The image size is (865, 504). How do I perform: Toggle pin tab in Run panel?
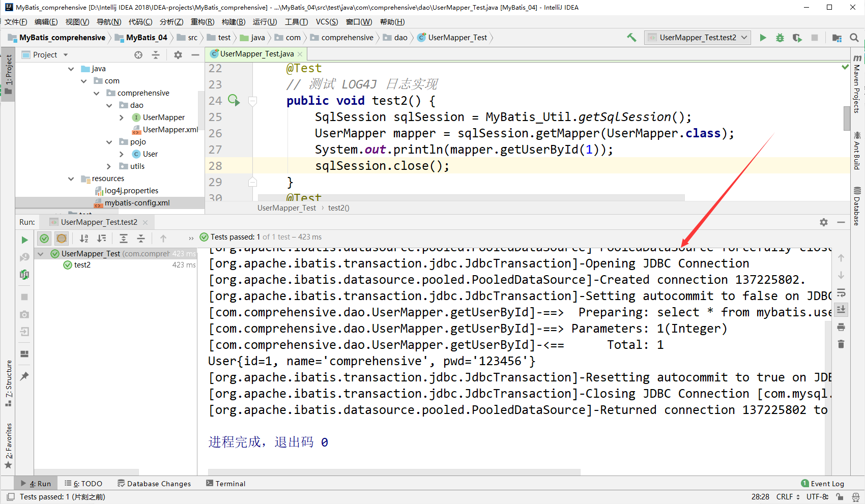[x=24, y=376]
